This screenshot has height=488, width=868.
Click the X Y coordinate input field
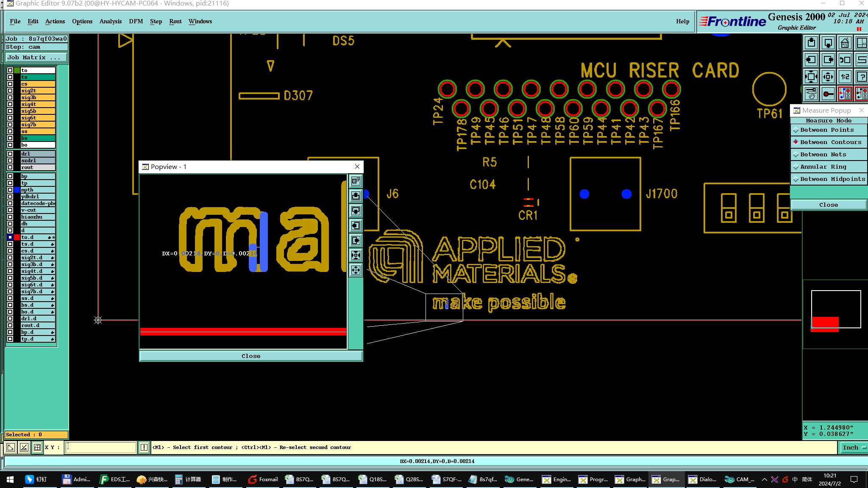(100, 447)
